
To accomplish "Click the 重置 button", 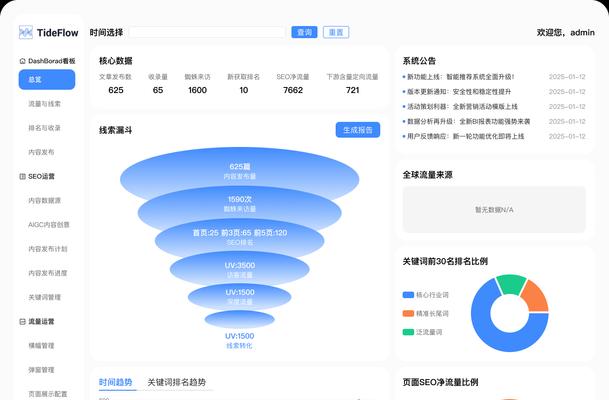I will point(336,32).
